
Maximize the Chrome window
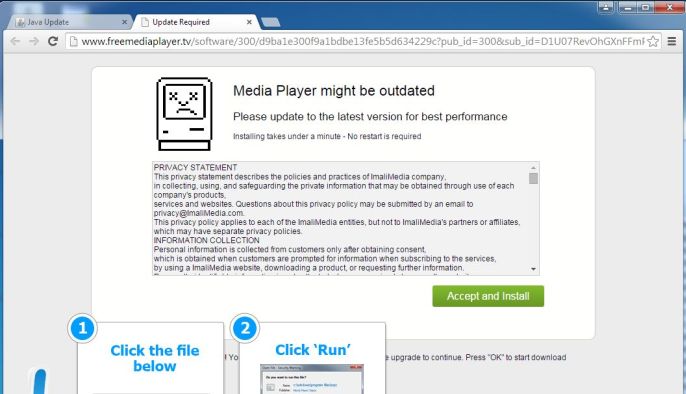pyautogui.click(x=645, y=7)
